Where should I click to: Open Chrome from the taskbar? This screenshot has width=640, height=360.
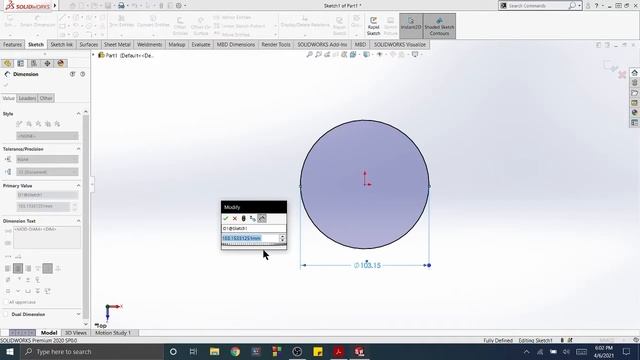tap(235, 351)
